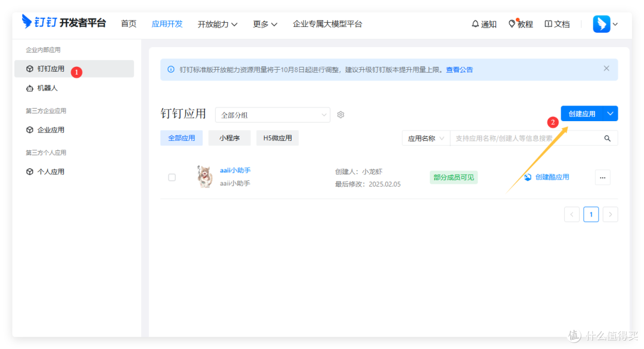644x349 pixels.
Task: Click the icon beside 创建酷应用
Action: (x=528, y=177)
